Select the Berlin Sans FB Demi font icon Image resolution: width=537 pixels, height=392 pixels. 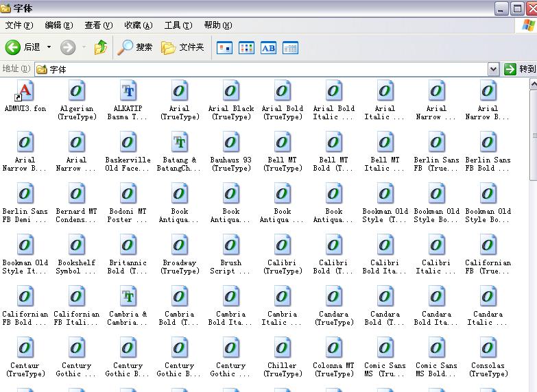coord(25,194)
